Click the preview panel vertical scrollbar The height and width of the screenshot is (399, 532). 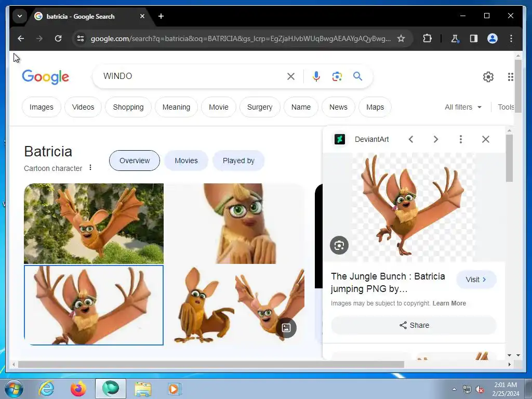click(509, 158)
